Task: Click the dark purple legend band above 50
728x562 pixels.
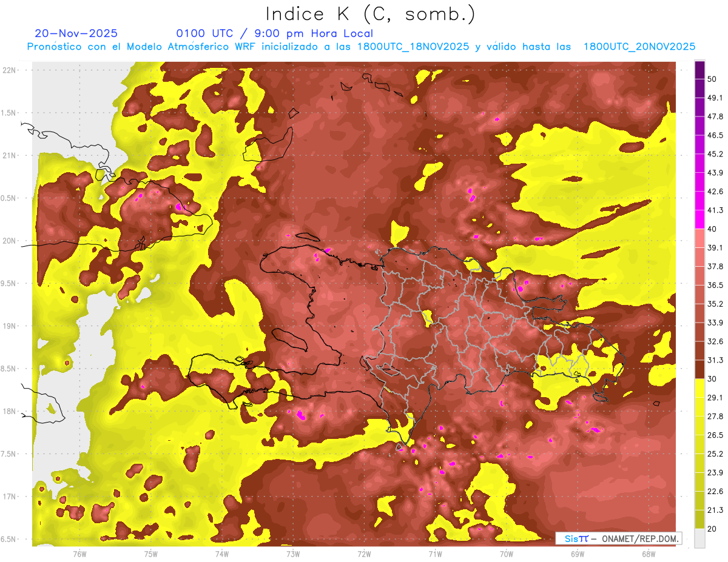Action: [700, 70]
